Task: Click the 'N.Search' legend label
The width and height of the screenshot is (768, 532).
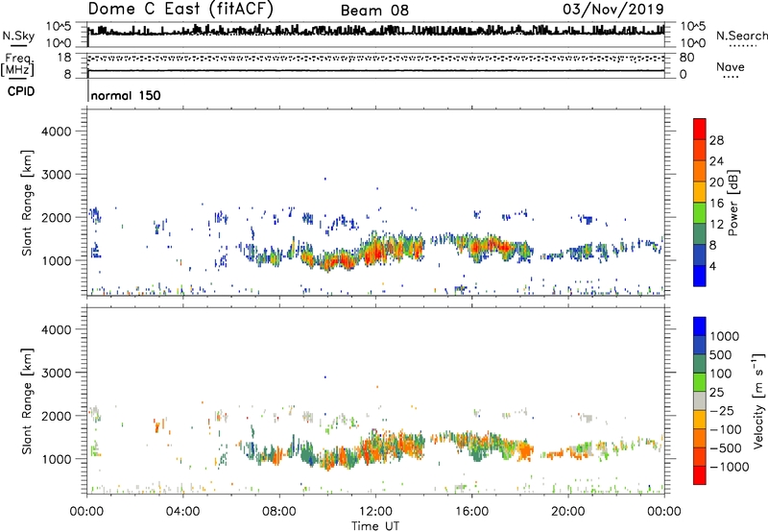Action: (741, 36)
